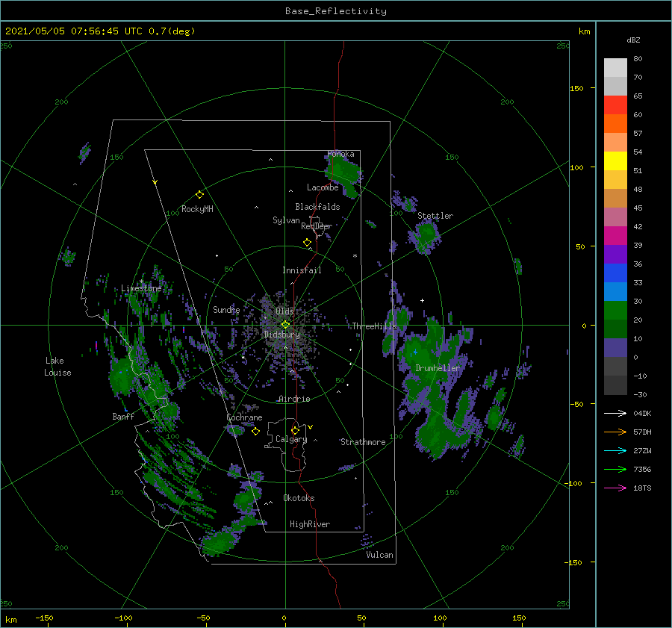
Task: Click the cyan 27ZW arrow in legend
Action: pos(615,450)
